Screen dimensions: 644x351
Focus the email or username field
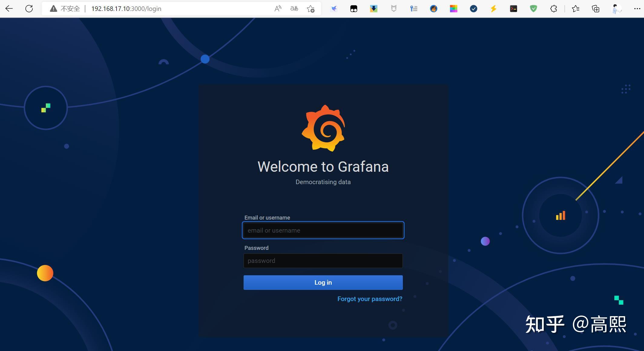pyautogui.click(x=323, y=230)
